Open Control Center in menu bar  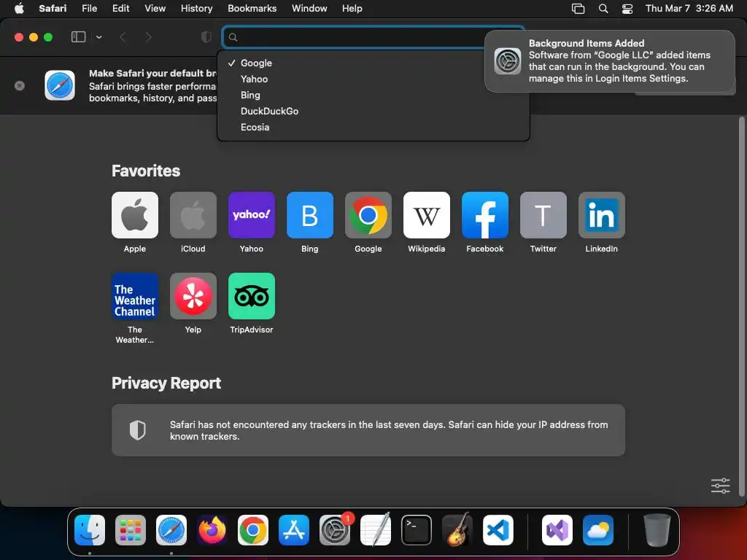point(627,9)
